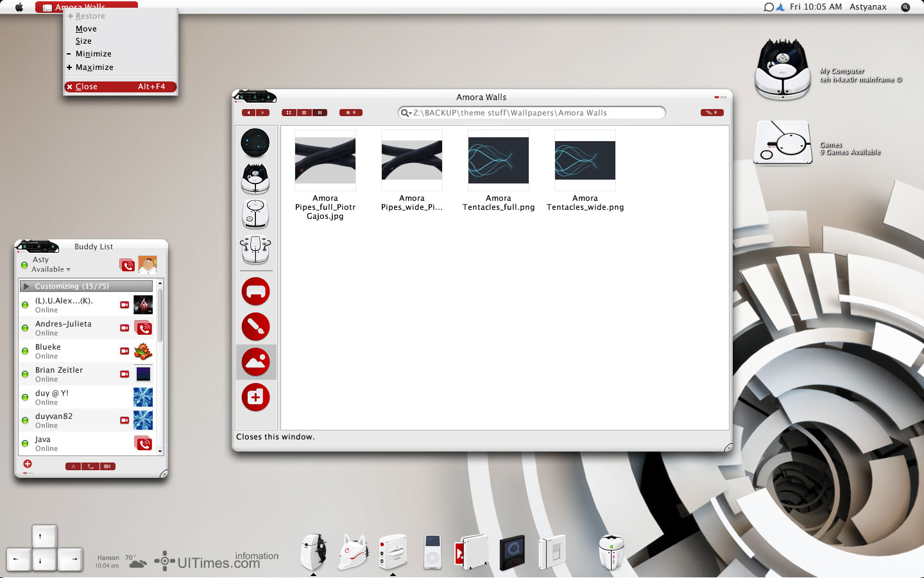This screenshot has height=578, width=924.
Task: Click the chat bubble icon in the menu bar
Action: [x=769, y=7]
